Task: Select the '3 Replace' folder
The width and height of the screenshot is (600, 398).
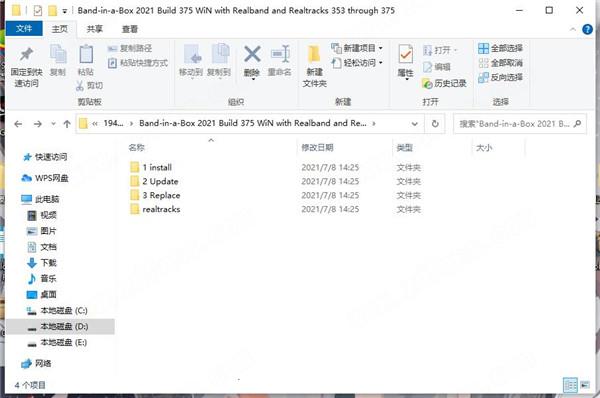Action: tap(161, 195)
